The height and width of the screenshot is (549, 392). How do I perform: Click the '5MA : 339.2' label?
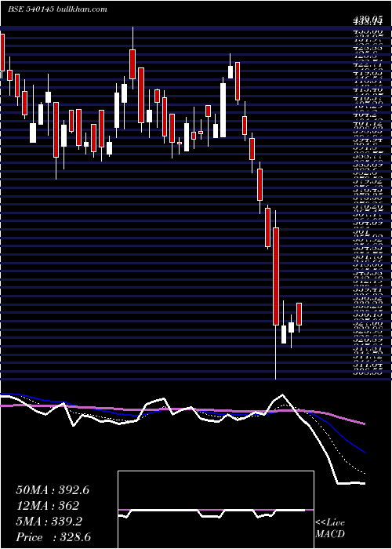(x=49, y=522)
